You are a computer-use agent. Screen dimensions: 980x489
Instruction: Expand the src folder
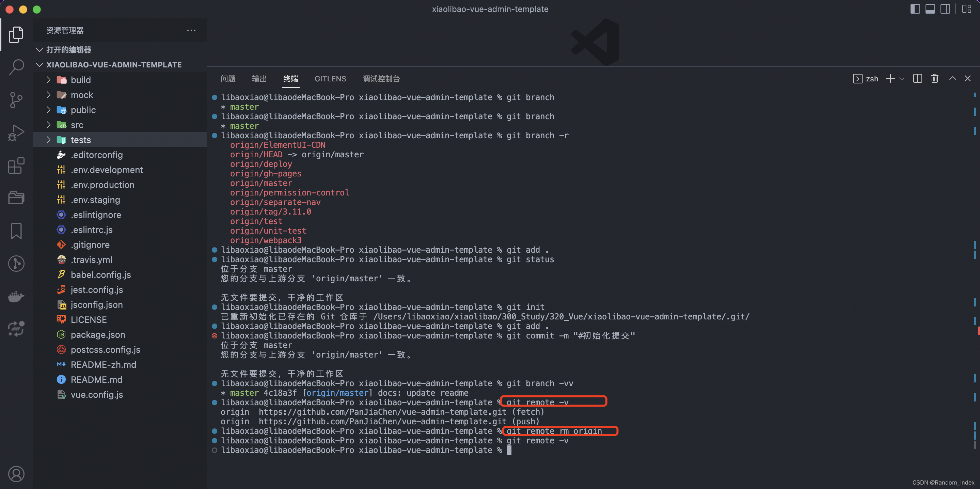tap(120, 125)
